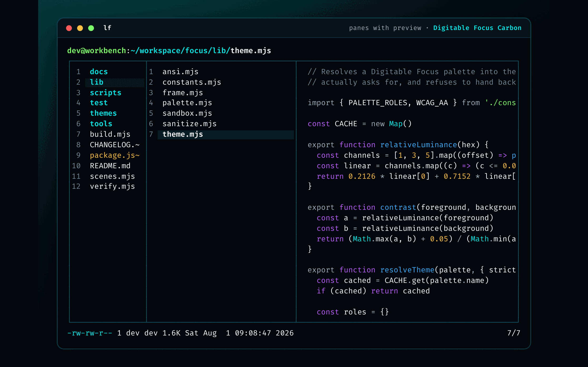Select the lib directory row
The height and width of the screenshot is (367, 588).
(x=115, y=82)
